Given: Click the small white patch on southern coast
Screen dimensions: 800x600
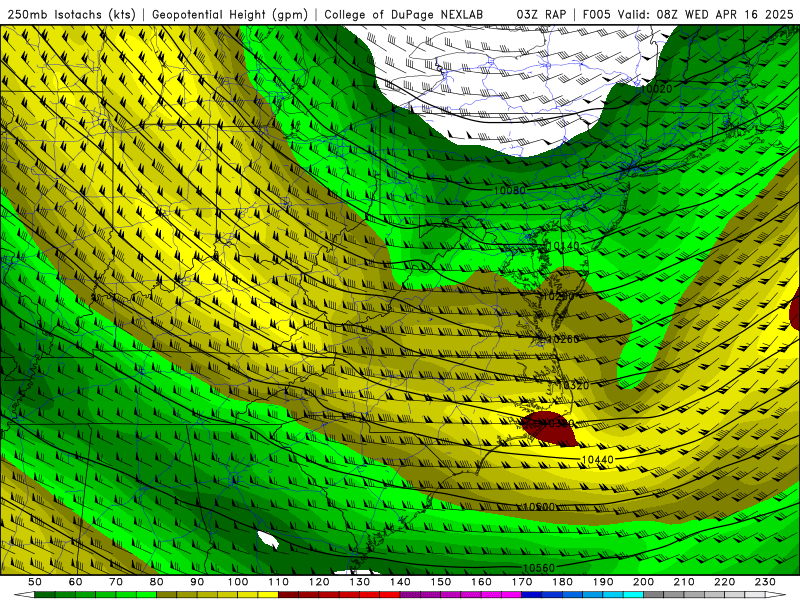Looking at the screenshot, I should [268, 540].
